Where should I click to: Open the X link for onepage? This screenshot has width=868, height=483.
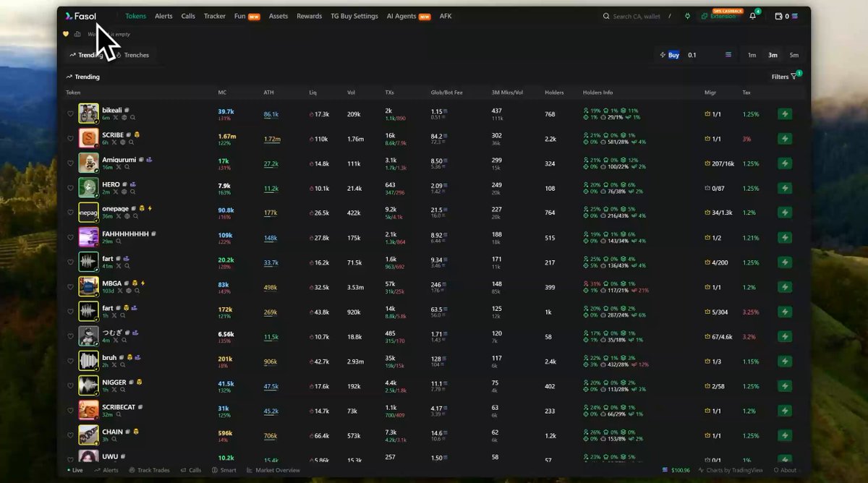click(118, 216)
